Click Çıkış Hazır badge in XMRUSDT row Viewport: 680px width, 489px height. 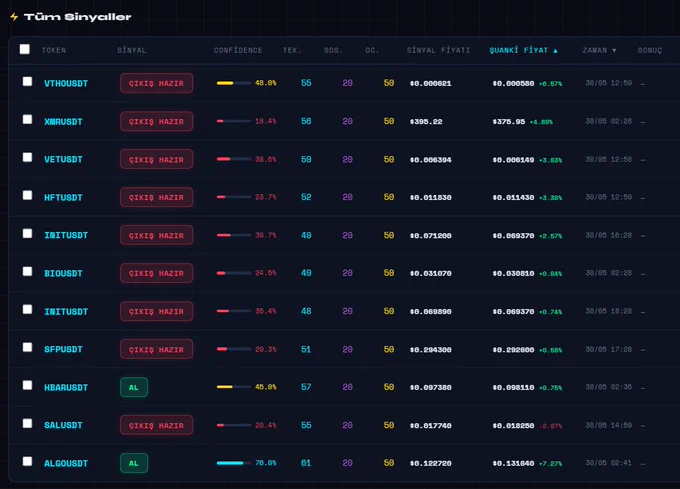(x=157, y=121)
